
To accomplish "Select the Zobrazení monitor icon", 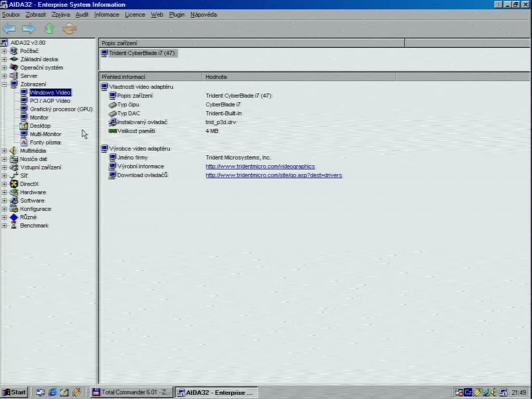I will pos(14,84).
